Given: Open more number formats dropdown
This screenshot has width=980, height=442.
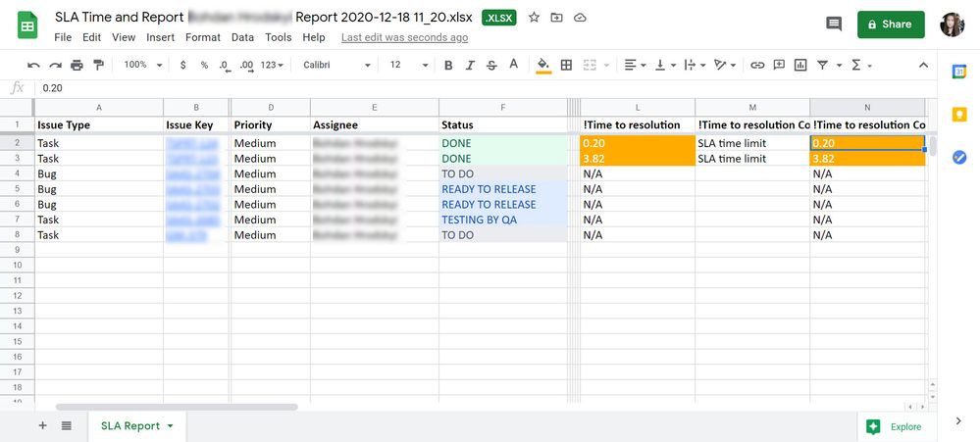Looking at the screenshot, I should pos(272,65).
